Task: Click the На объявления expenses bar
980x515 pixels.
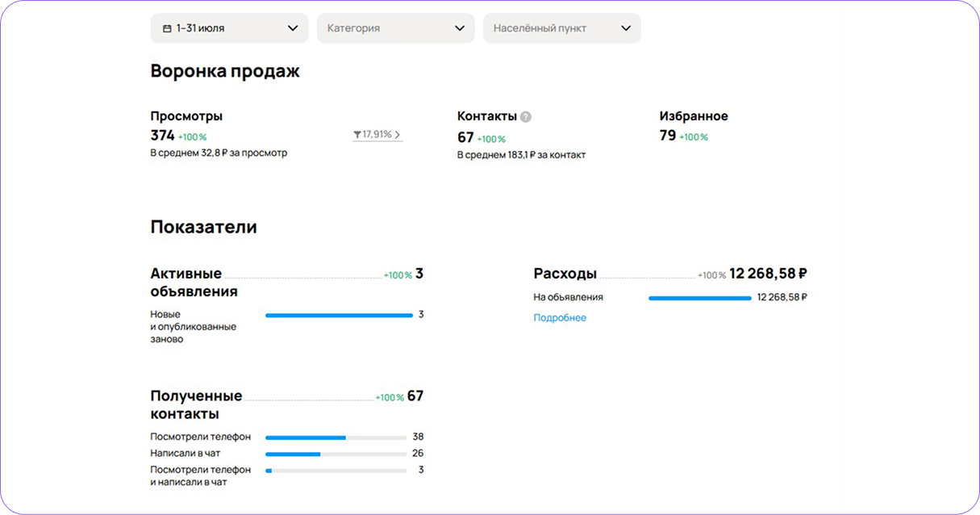Action: (699, 298)
